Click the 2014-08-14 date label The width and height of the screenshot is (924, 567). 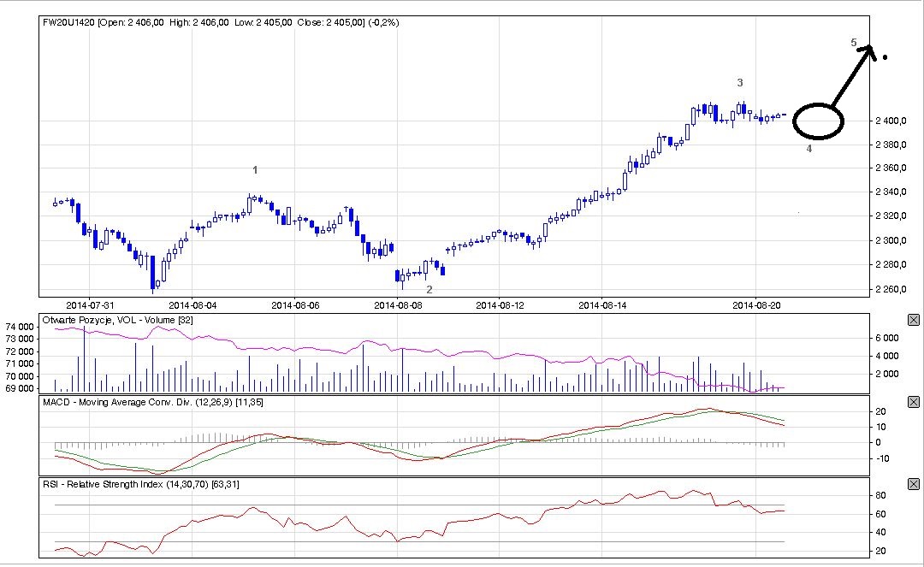coord(602,305)
